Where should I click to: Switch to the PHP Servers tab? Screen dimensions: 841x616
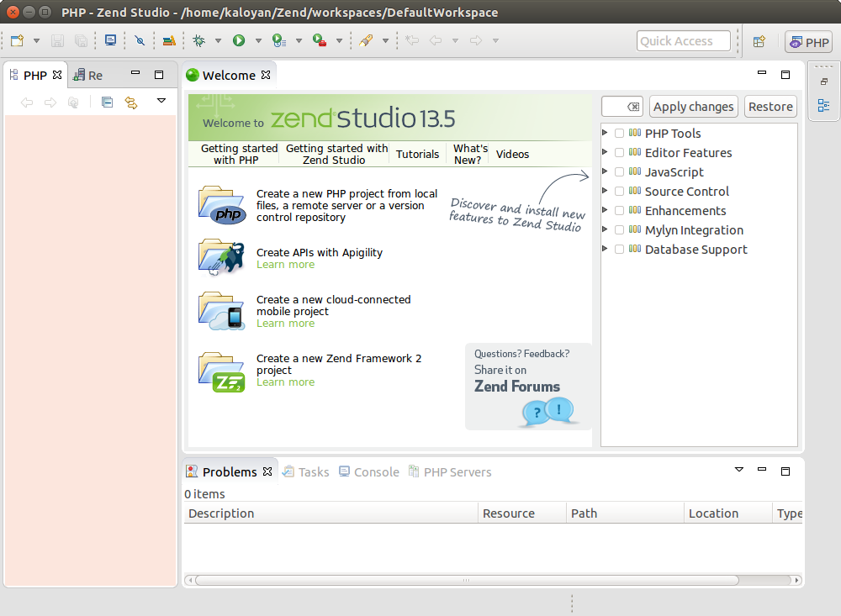coord(450,472)
